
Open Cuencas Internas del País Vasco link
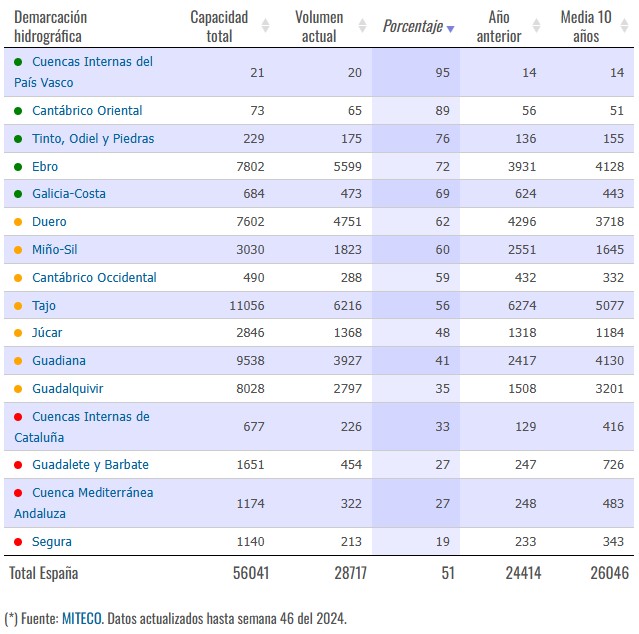pos(84,72)
